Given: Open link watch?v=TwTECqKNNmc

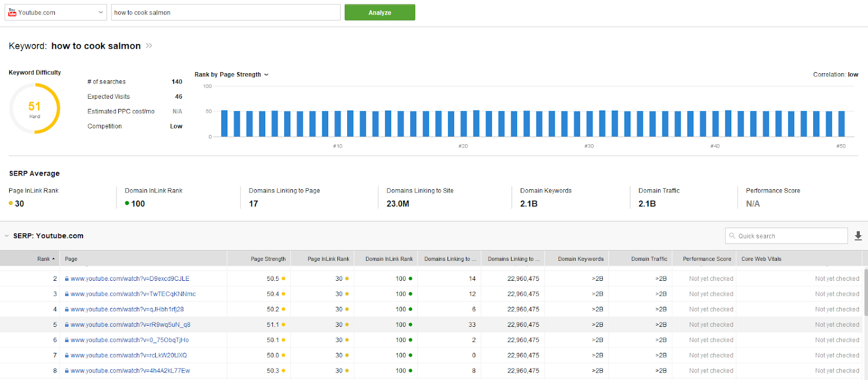Looking at the screenshot, I should coord(133,294).
